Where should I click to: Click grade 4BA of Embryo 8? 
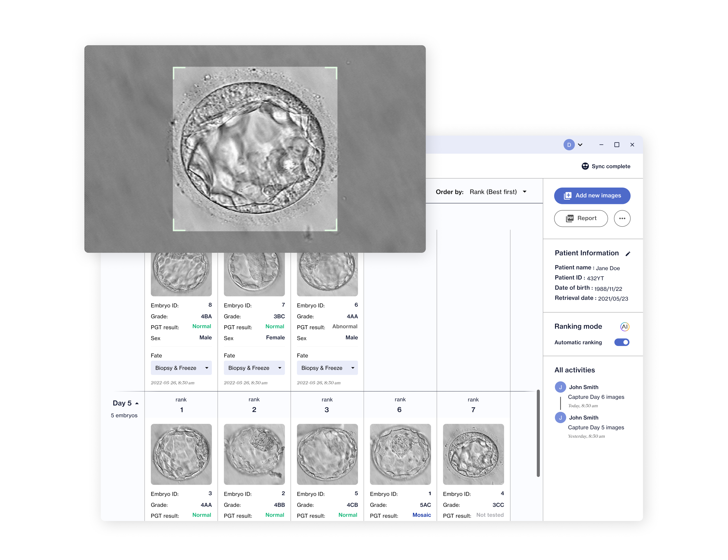coord(206,316)
